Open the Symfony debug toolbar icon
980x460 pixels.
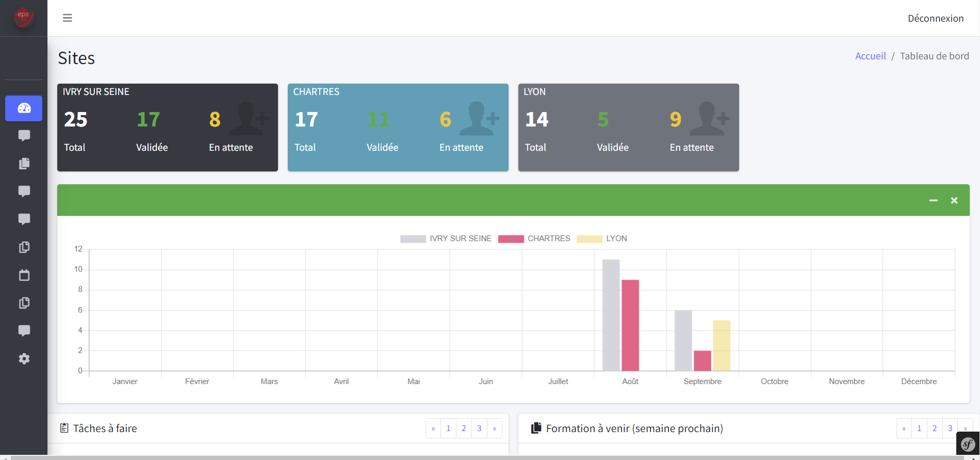[968, 444]
